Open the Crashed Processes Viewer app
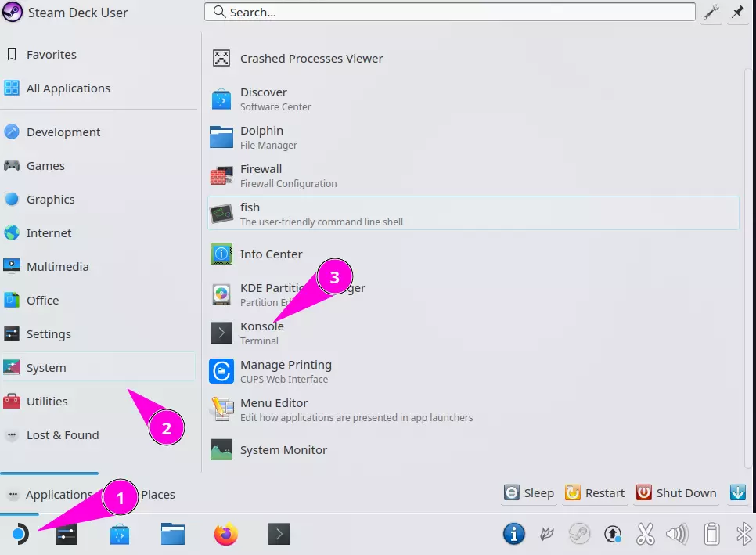 (x=473, y=59)
